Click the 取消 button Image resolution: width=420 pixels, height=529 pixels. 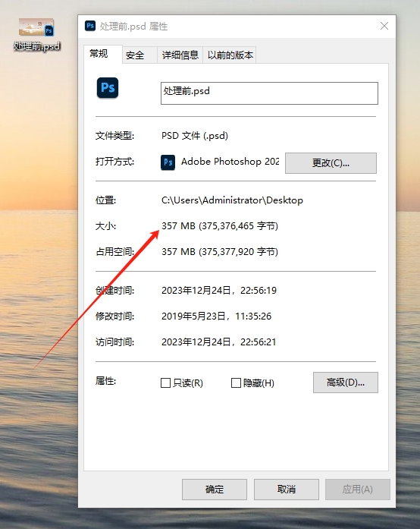tap(287, 490)
